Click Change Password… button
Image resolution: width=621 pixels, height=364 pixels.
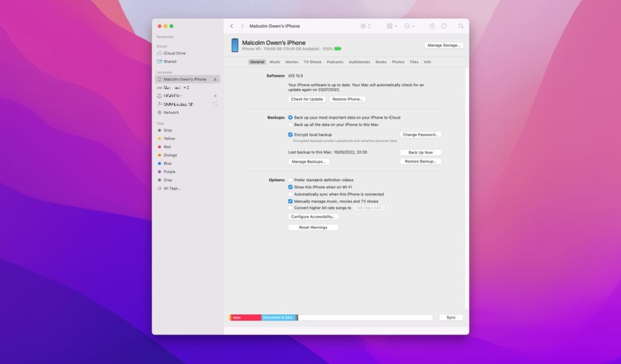coord(421,135)
